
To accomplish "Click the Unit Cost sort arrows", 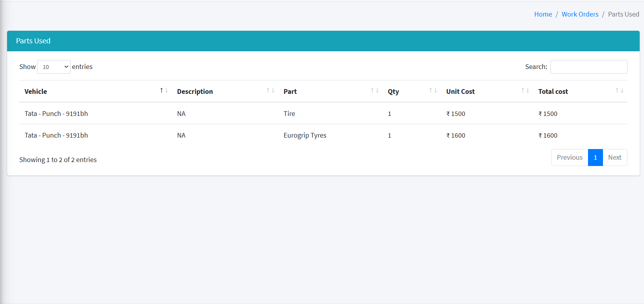I will coord(525,91).
